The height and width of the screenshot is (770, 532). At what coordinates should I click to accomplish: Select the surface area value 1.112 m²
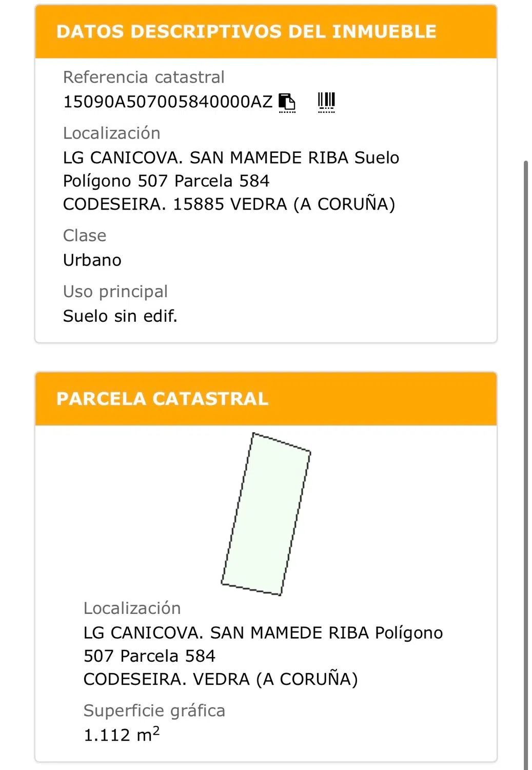(122, 735)
